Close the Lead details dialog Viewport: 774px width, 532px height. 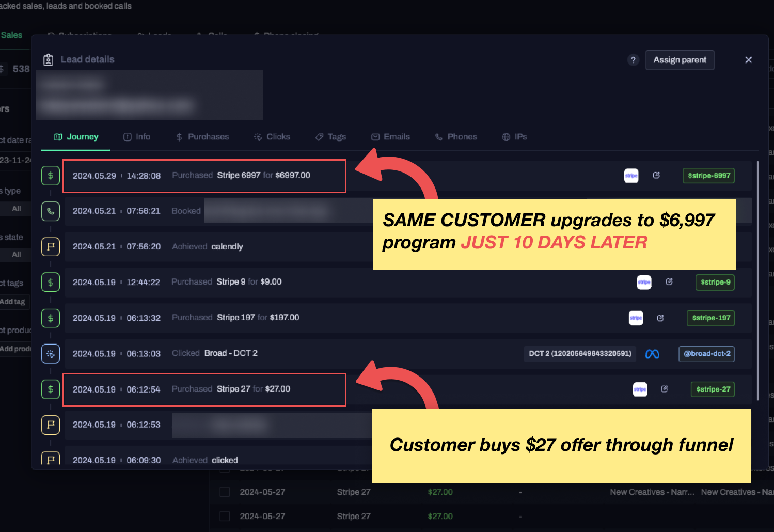749,60
